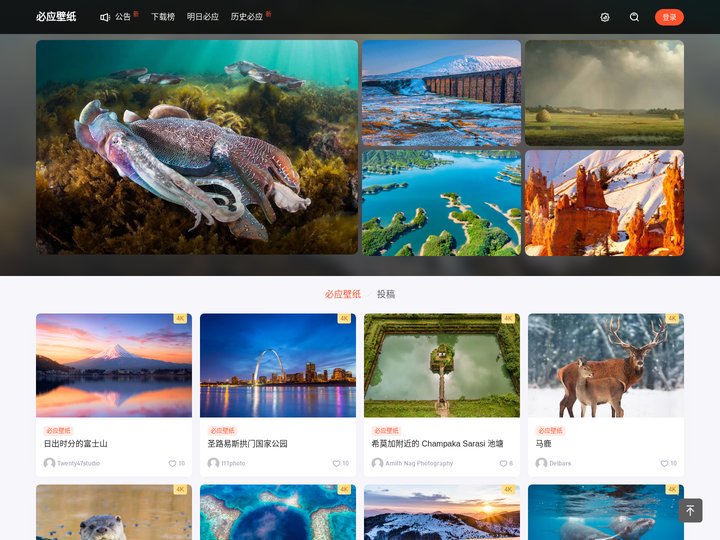Open the stormy meadow featured wallpaper
720x540 pixels.
point(604,93)
